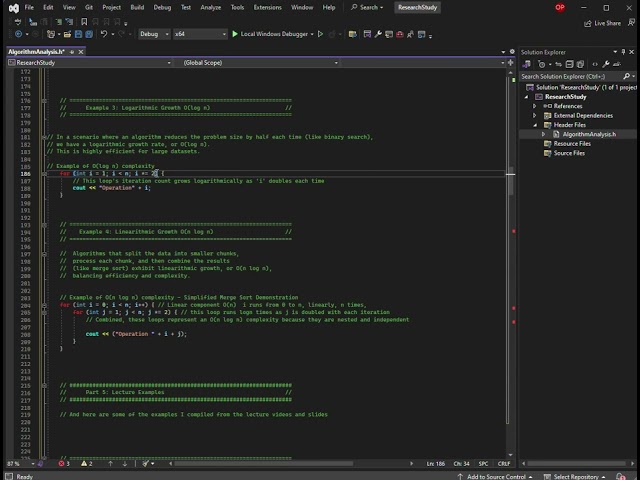This screenshot has width=640, height=480.
Task: Click the Save file icon in toolbar
Action: click(78, 34)
